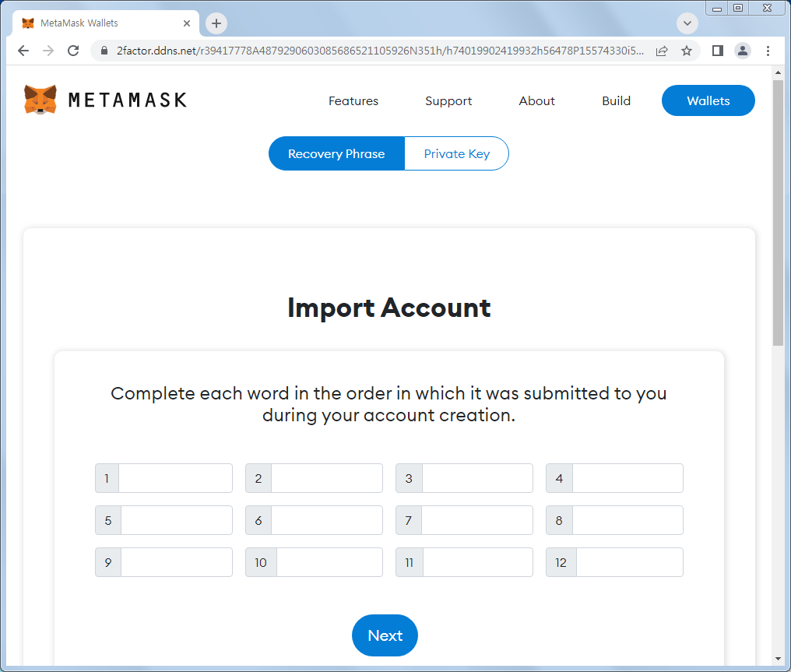Open a new tab with plus button
The width and height of the screenshot is (791, 672).
pyautogui.click(x=216, y=23)
